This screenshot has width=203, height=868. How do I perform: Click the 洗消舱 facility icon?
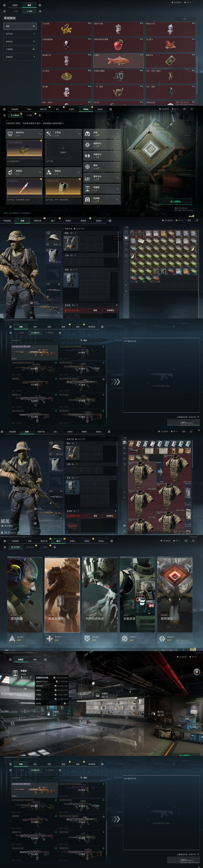(x=87, y=200)
